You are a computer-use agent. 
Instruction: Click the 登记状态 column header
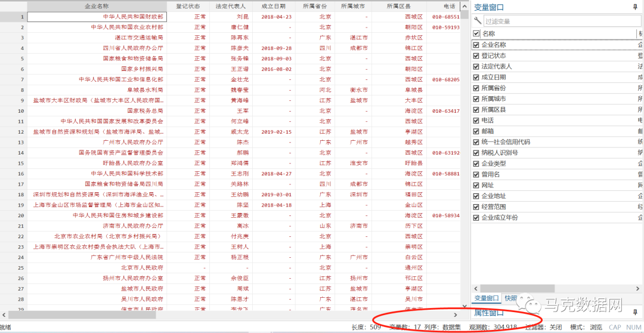188,6
